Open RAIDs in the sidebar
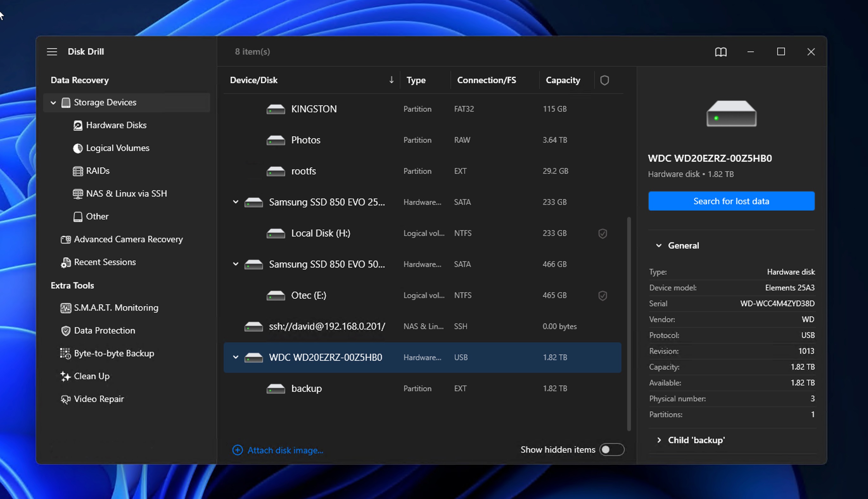The width and height of the screenshot is (868, 499). point(98,171)
